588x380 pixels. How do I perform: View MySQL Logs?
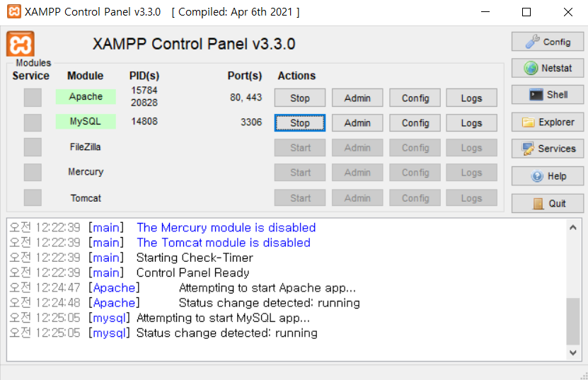point(472,122)
